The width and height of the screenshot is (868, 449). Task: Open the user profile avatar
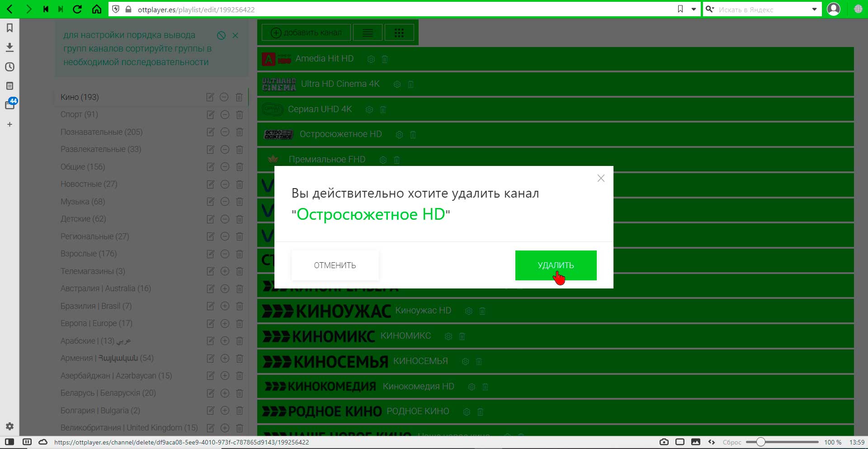pos(834,9)
